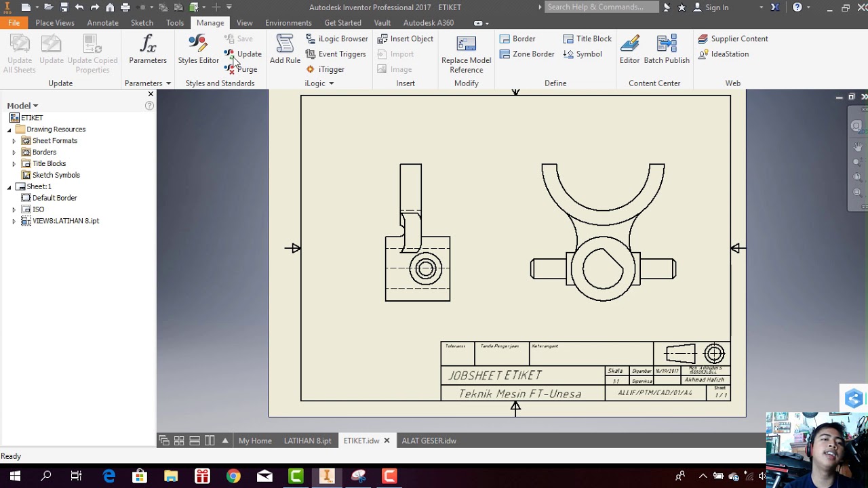This screenshot has height=488, width=868.
Task: Click the Windows taskbar search icon
Action: [x=46, y=476]
